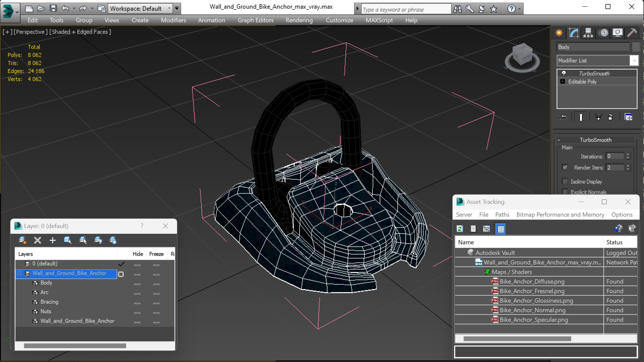Image resolution: width=644 pixels, height=362 pixels.
Task: Open the Hierarchy command panel tab
Action: pos(588,32)
